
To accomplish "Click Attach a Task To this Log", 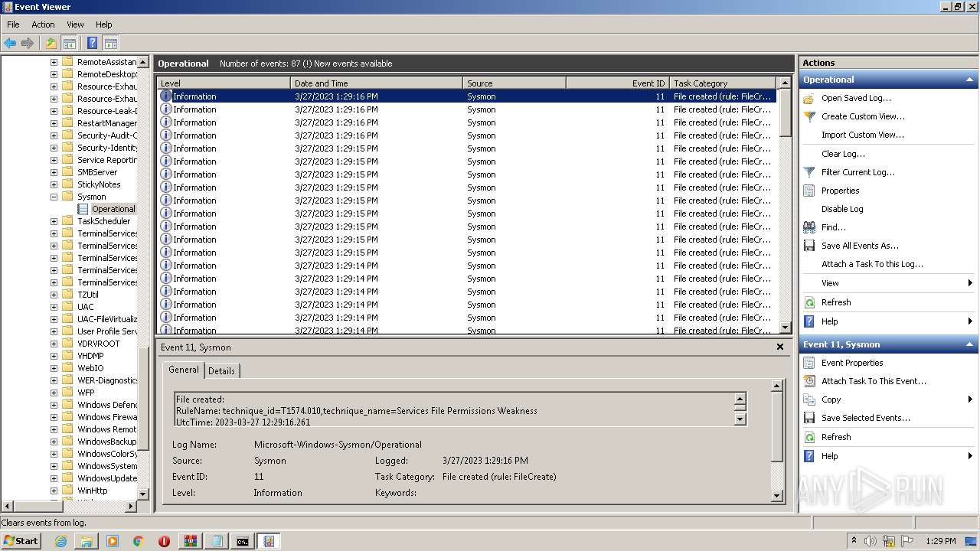I will [x=872, y=264].
